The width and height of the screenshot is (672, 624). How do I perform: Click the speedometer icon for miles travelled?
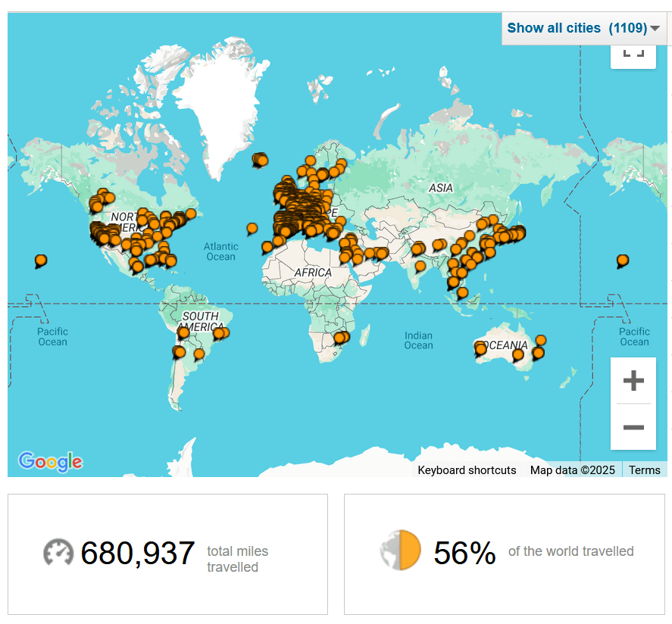coord(58,553)
